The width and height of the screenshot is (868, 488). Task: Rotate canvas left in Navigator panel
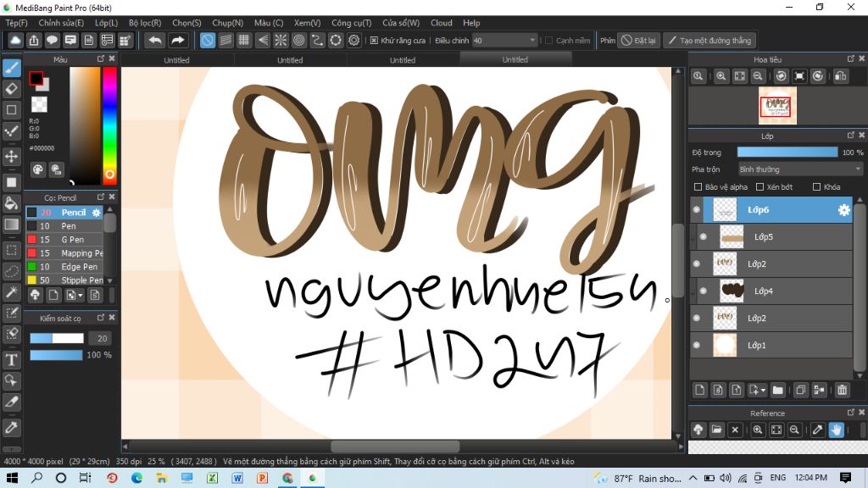point(781,75)
